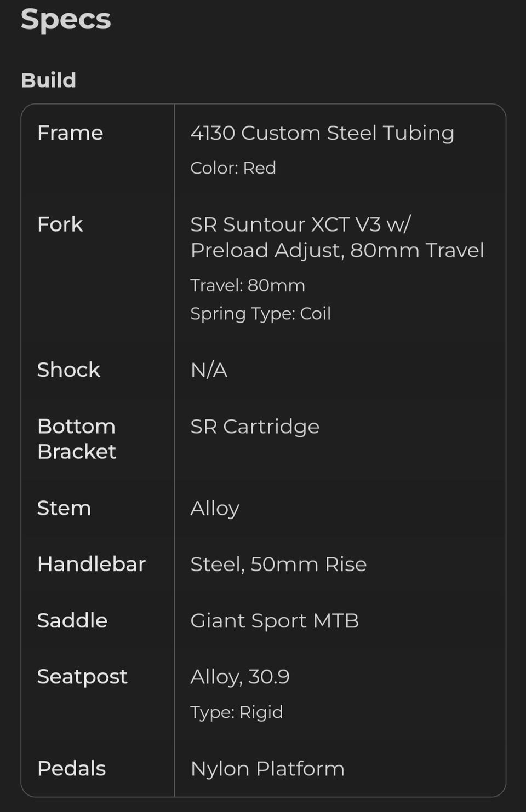Click the Saddle row label
Viewport: 526px width, 812px height.
[x=72, y=621]
